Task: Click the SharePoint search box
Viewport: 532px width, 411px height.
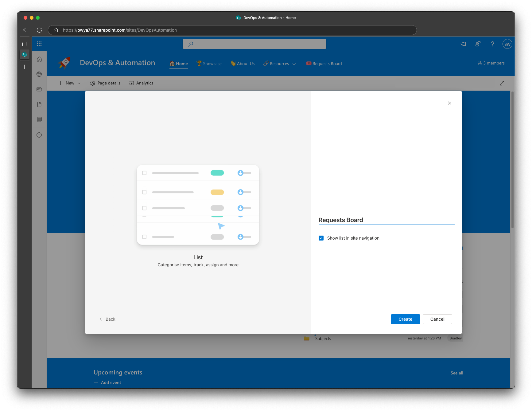Action: pos(254,44)
